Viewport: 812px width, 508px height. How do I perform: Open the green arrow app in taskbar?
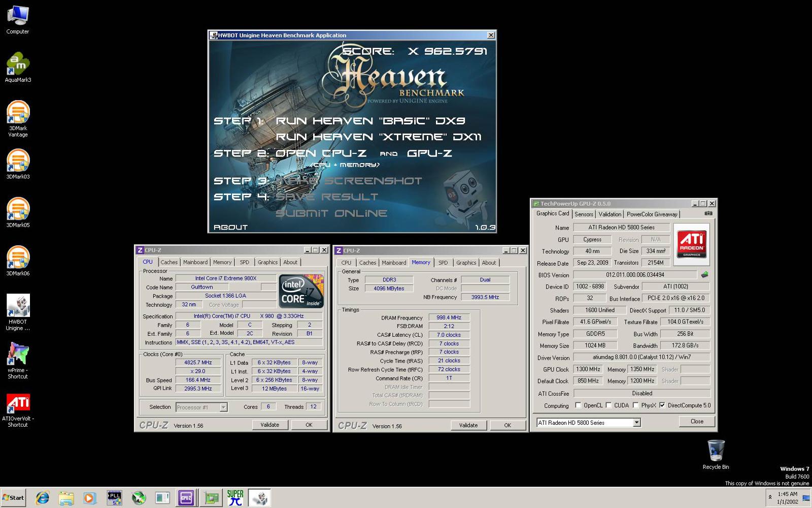point(139,498)
